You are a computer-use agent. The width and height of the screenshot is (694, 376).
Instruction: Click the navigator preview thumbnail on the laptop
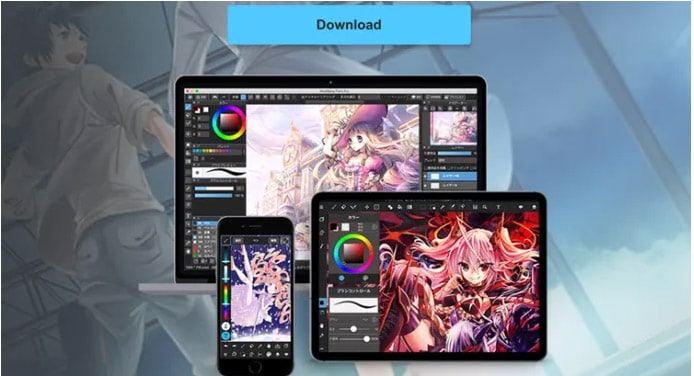click(454, 128)
